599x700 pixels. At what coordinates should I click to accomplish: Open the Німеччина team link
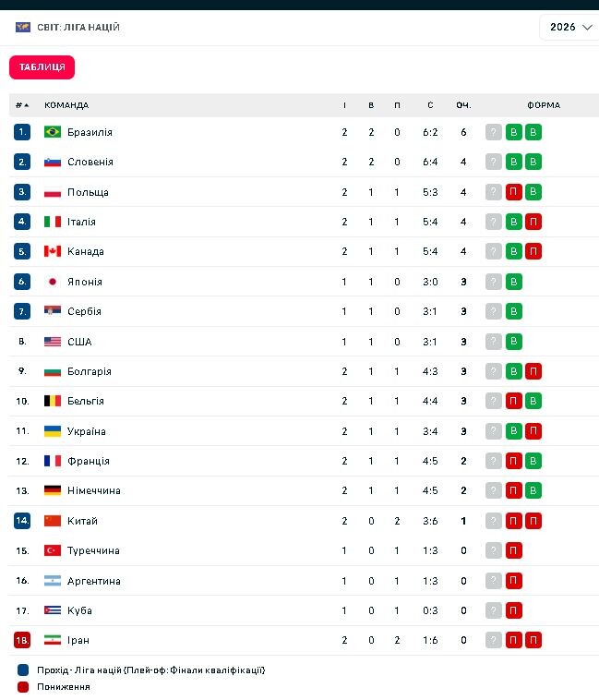94,490
